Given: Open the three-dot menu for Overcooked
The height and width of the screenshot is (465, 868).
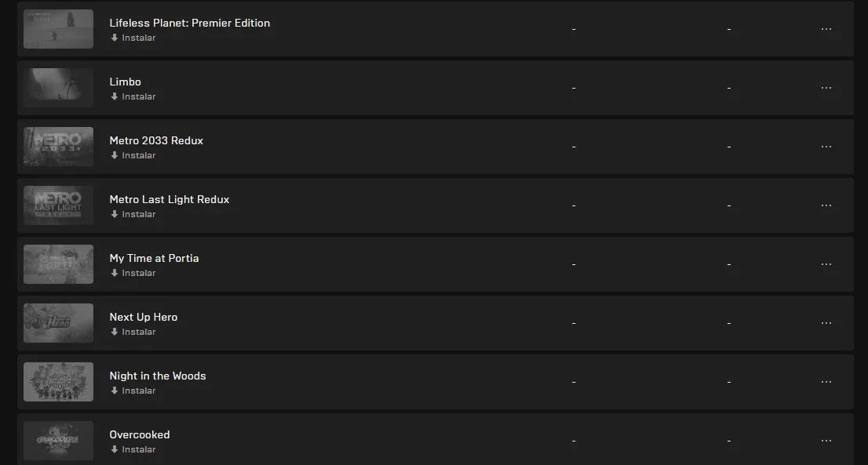Looking at the screenshot, I should pos(826,441).
